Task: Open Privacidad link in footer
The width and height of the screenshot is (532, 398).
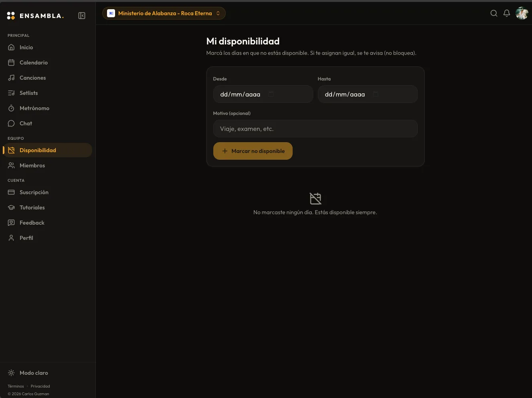Action: 40,386
